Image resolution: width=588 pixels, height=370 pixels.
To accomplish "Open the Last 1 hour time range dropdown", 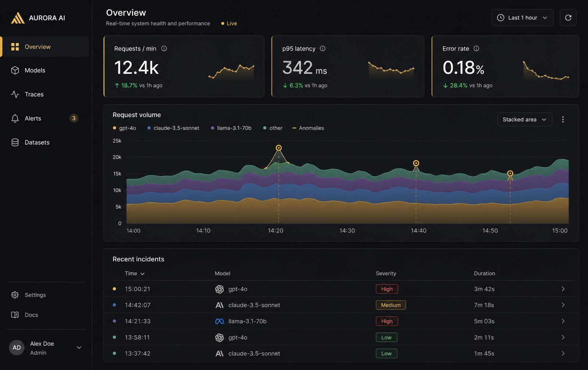I will pos(522,18).
